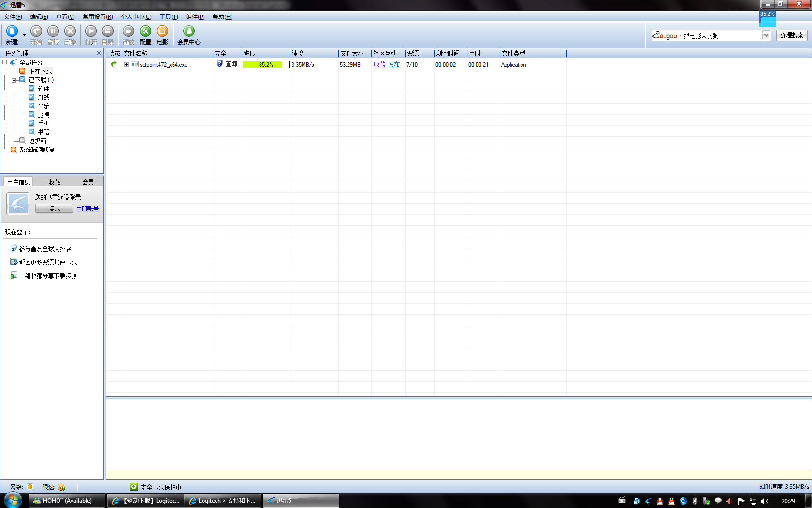Viewport: 812px width, 508px height.
Task: Click 一键收藏分享下载资源 link
Action: tap(48, 276)
